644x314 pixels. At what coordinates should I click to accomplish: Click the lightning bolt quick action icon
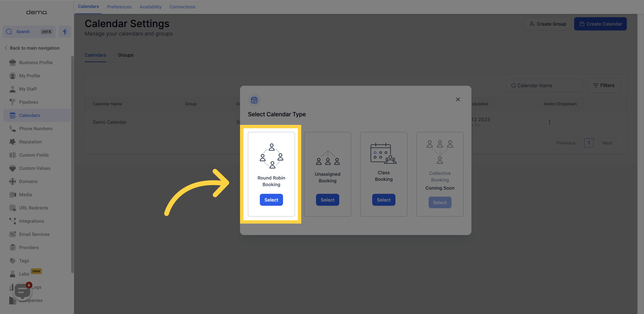65,32
